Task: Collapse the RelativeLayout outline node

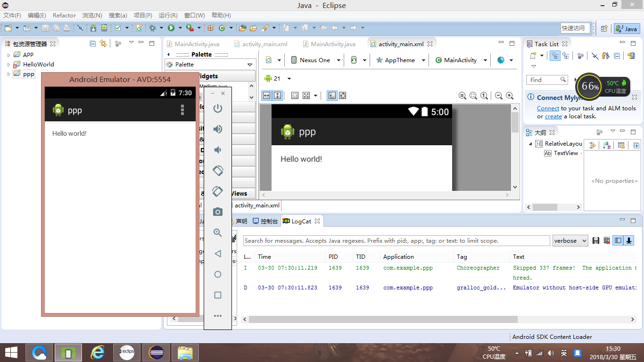Action: coord(530,144)
